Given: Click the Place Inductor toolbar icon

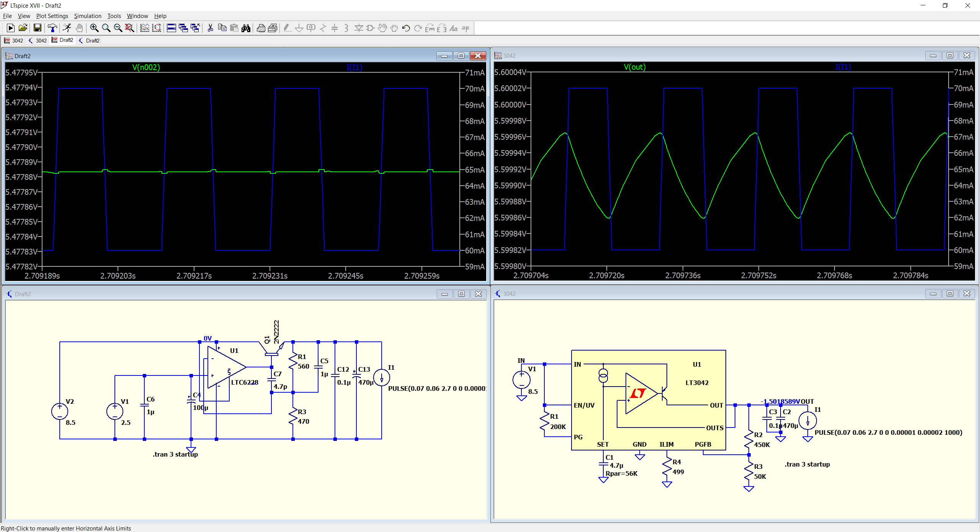Looking at the screenshot, I should [x=346, y=28].
